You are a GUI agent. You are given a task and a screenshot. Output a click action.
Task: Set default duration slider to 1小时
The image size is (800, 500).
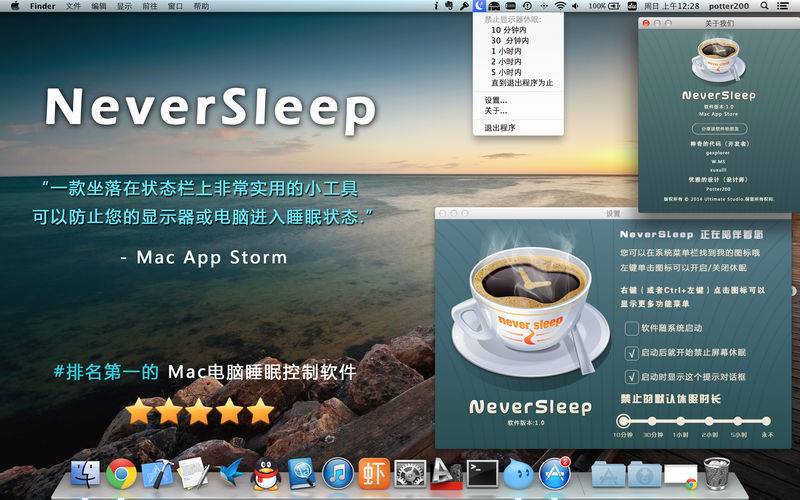(681, 421)
